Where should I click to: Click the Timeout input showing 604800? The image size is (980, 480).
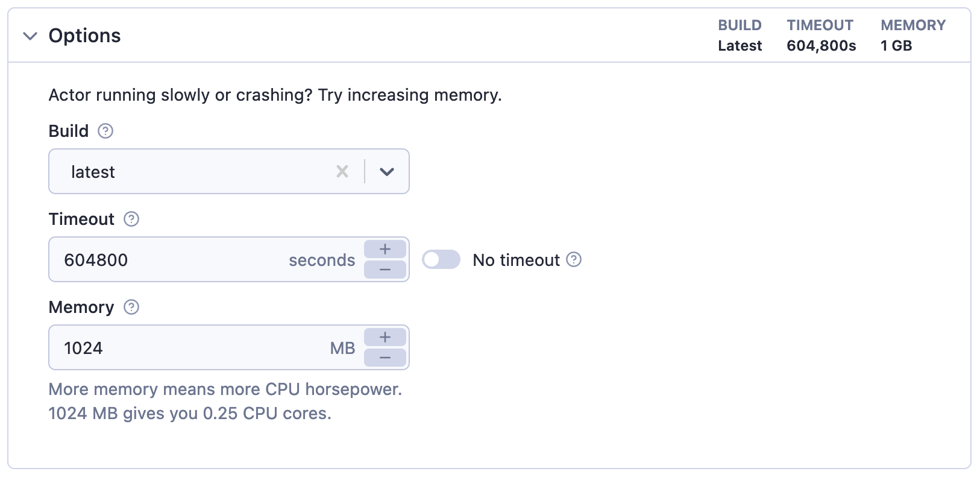tap(169, 260)
